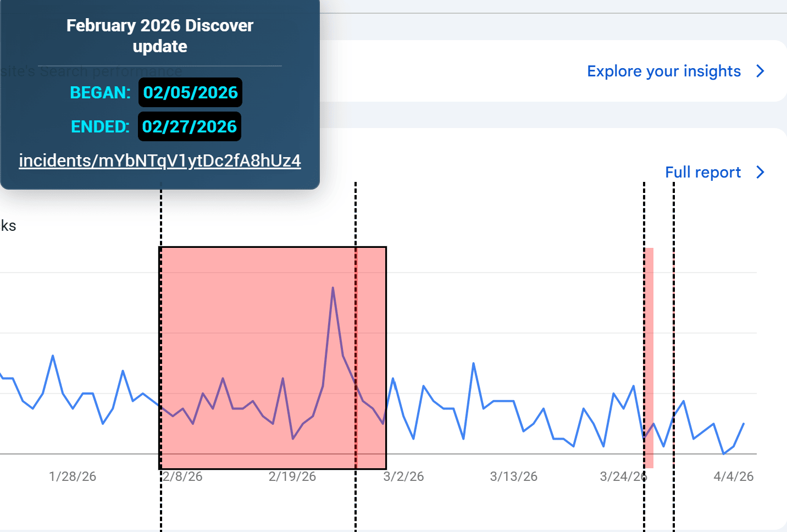Image resolution: width=787 pixels, height=532 pixels.
Task: Select the BEGAN date 02/05/2026
Action: tap(190, 92)
